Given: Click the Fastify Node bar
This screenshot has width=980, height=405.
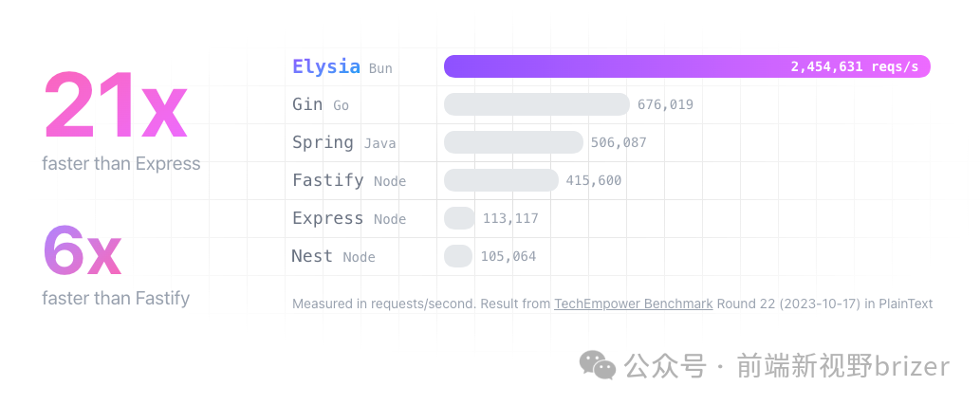Looking at the screenshot, I should tap(501, 180).
